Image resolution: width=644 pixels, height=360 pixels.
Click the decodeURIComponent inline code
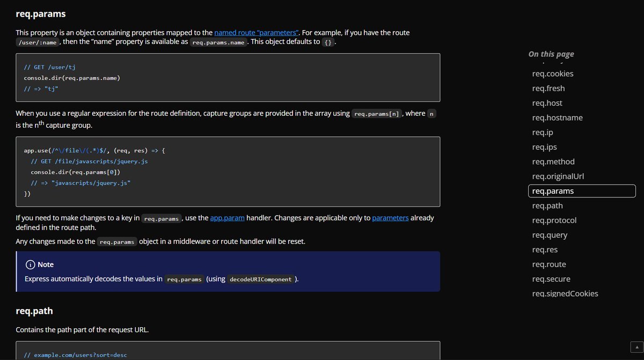pos(260,280)
